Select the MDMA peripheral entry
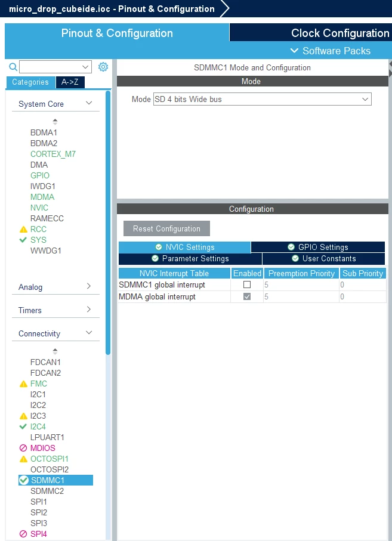The image size is (392, 541). pos(42,197)
